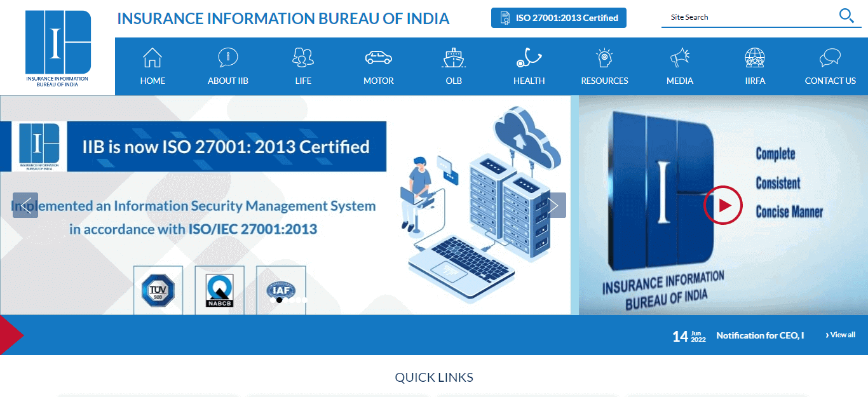Image resolution: width=868 pixels, height=397 pixels.
Task: Open IIRFA via the globe icon
Action: pos(755,57)
